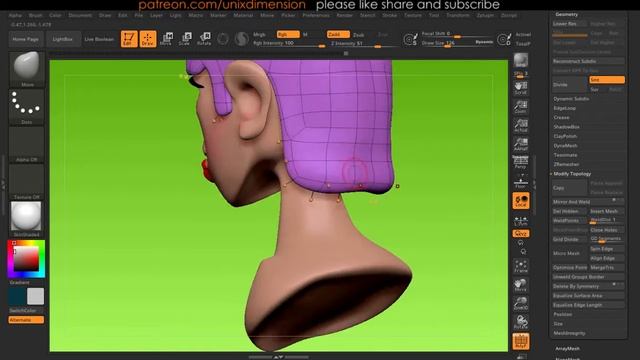The image size is (640, 360).
Task: Open the Preferences menu
Action: pyautogui.click(x=316, y=15)
